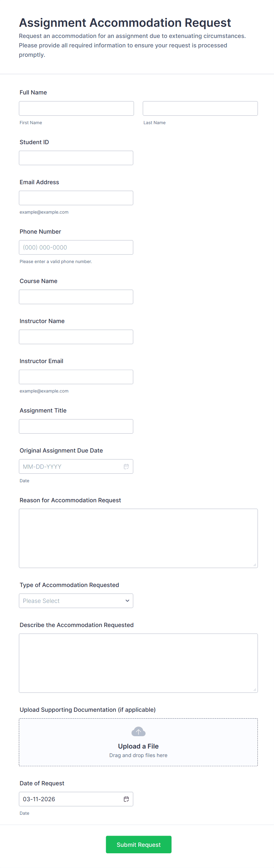The width and height of the screenshot is (274, 868).
Task: Click inside Reason for Accommodation Request textarea
Action: pos(138,538)
